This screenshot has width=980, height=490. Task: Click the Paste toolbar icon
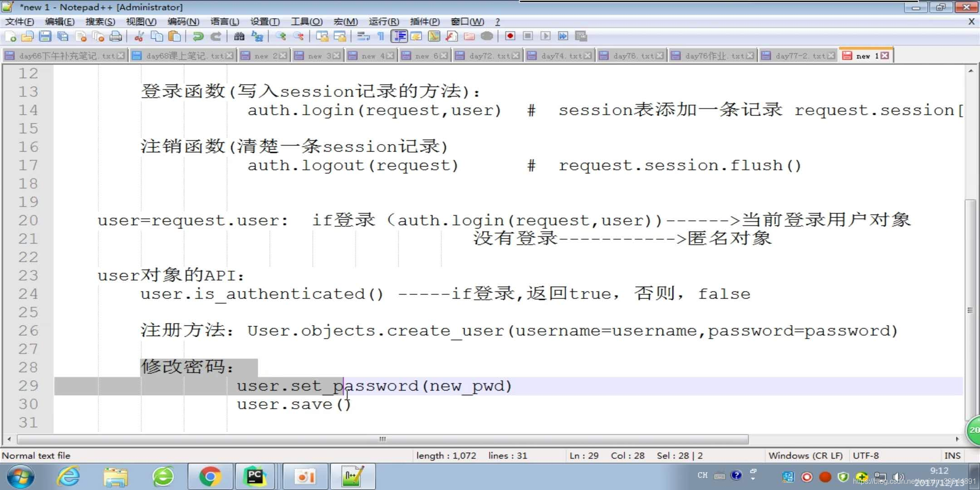tap(174, 36)
